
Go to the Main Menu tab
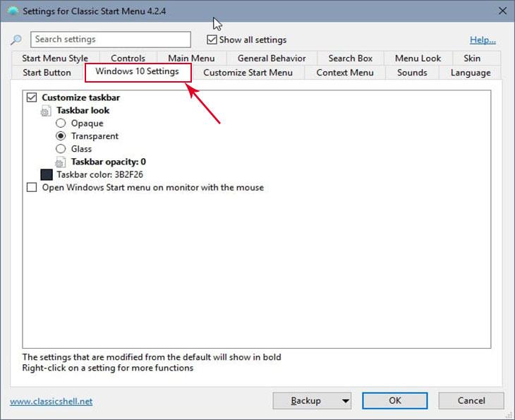pyautogui.click(x=191, y=58)
